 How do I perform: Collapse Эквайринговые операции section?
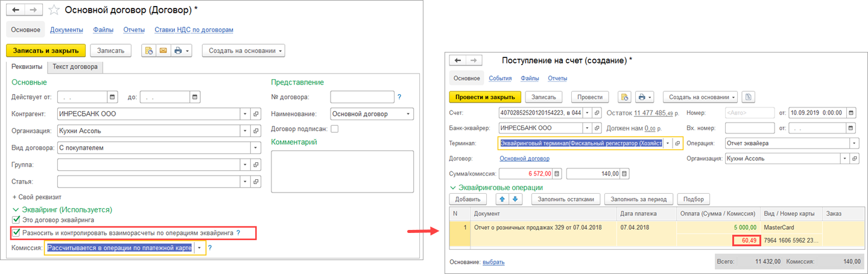pyautogui.click(x=452, y=188)
